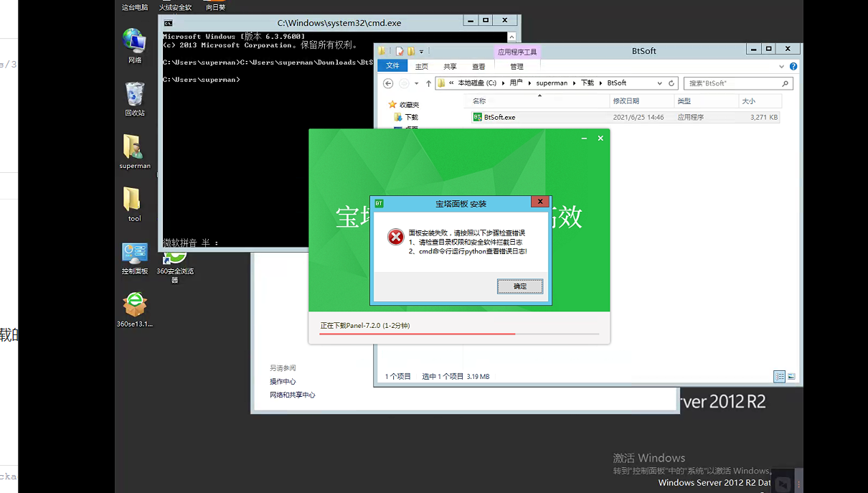Click 向日葵 desktop label
This screenshot has width=868, height=493.
tap(215, 7)
